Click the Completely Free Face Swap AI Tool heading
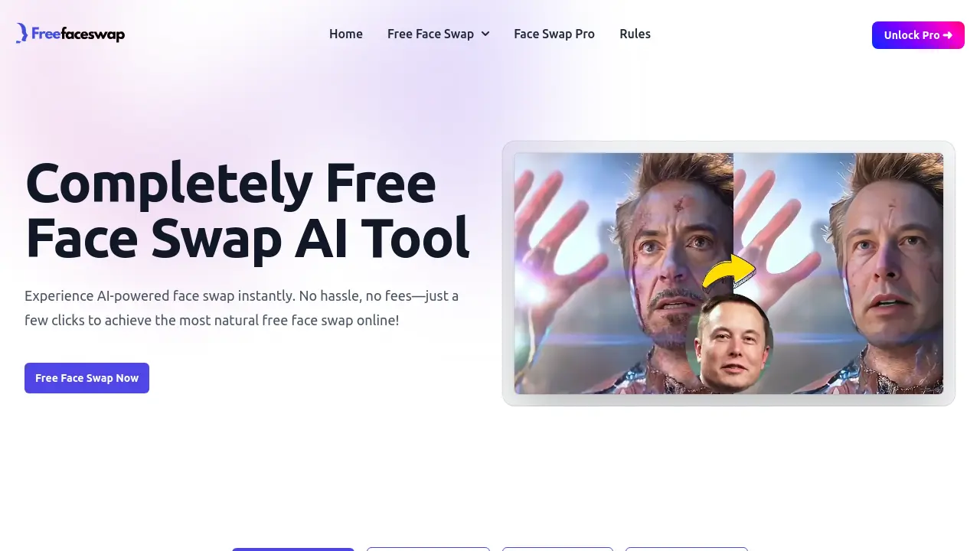Screen dimensions: 980x551 [247, 211]
